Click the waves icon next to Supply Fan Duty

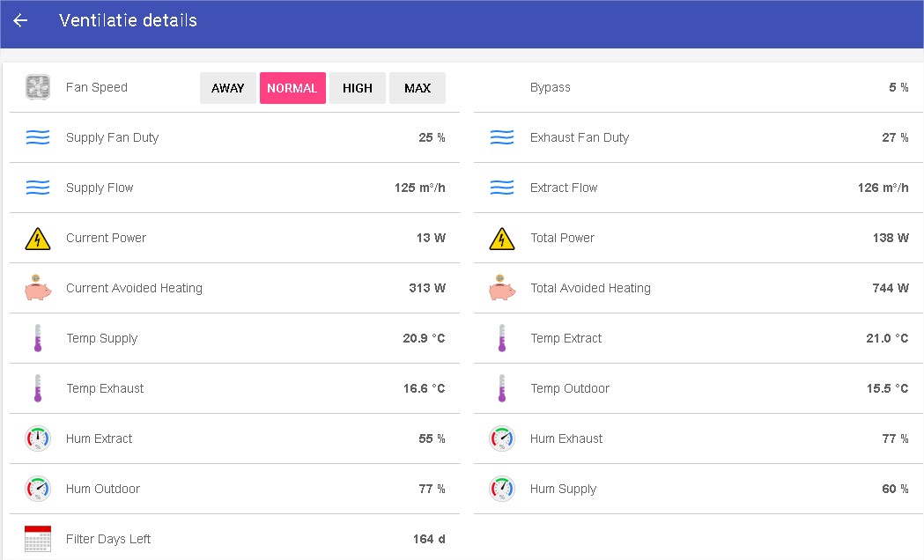(x=38, y=138)
